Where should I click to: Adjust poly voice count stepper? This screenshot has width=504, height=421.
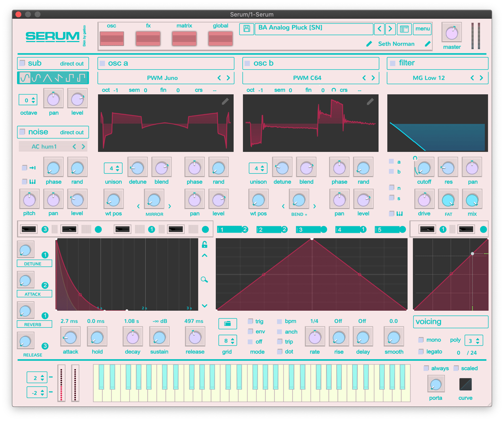474,341
